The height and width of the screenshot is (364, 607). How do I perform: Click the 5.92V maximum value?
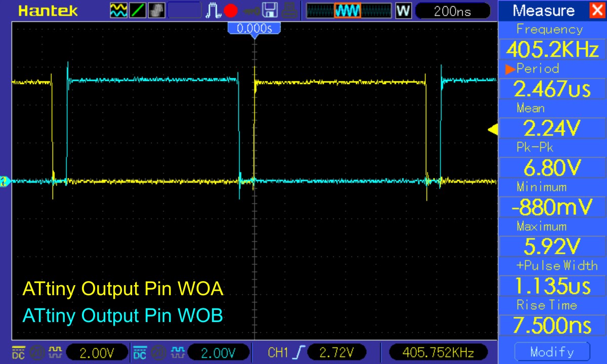pyautogui.click(x=552, y=247)
